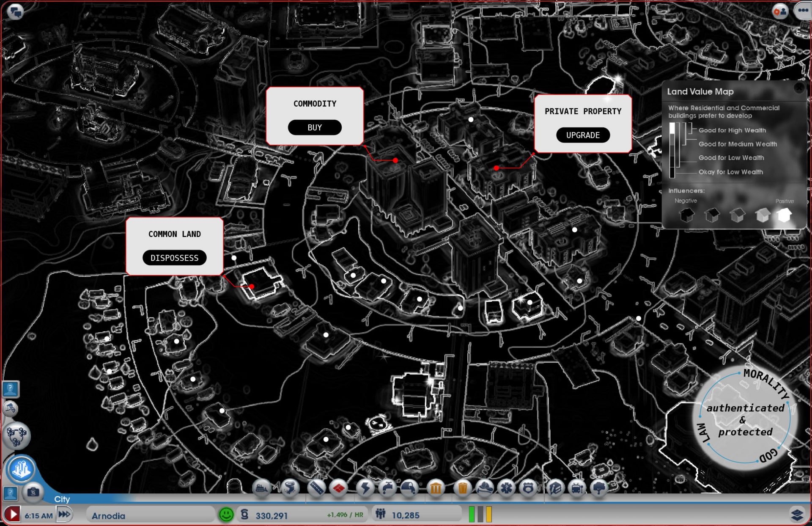Viewport: 812px width, 526px height.
Task: Open the parks tree menu
Action: pos(599,488)
